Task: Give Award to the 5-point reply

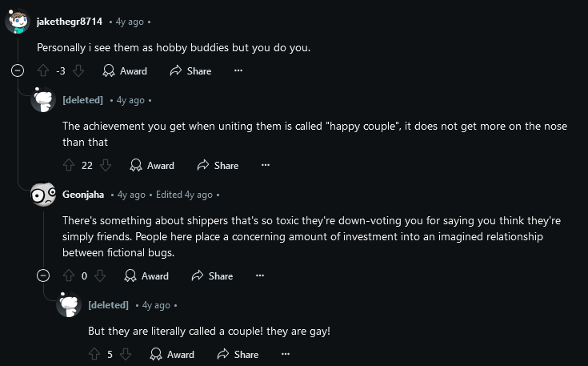Action: click(172, 355)
